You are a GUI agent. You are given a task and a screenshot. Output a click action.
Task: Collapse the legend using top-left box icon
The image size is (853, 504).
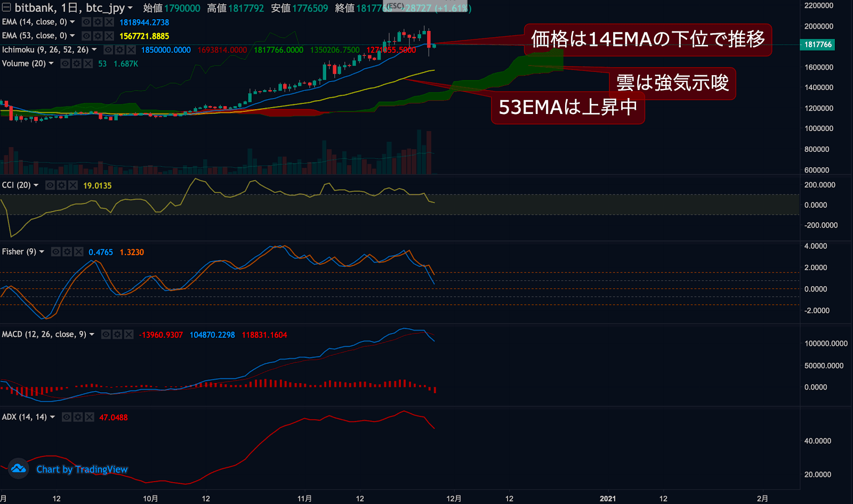(6, 7)
